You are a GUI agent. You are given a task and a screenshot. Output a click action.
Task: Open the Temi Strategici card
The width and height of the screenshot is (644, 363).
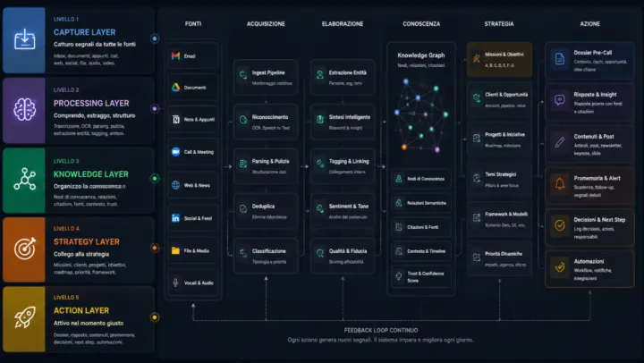pyautogui.click(x=499, y=180)
